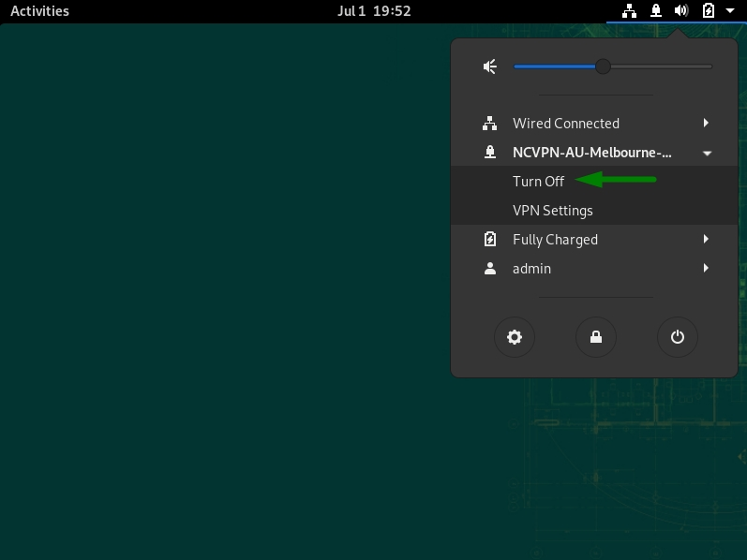Expand Fully Charged with its arrow
747x560 pixels.
(x=706, y=239)
